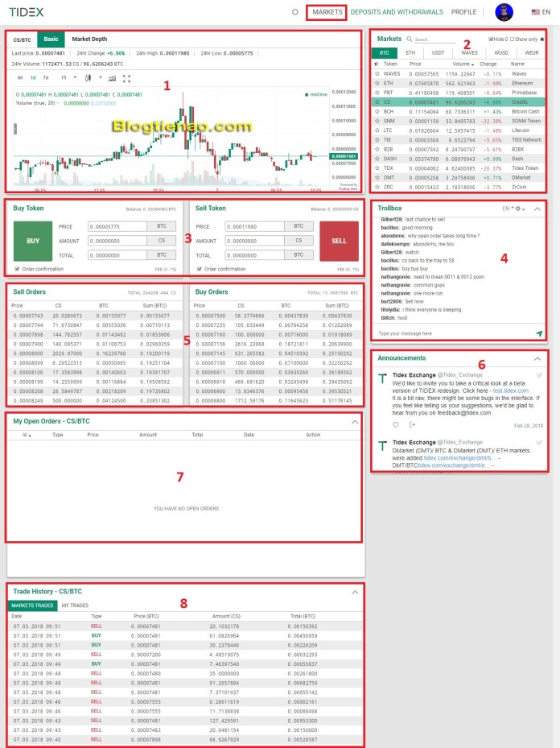Image resolution: width=560 pixels, height=748 pixels.
Task: Sort open orders by Id column
Action: click(x=27, y=435)
